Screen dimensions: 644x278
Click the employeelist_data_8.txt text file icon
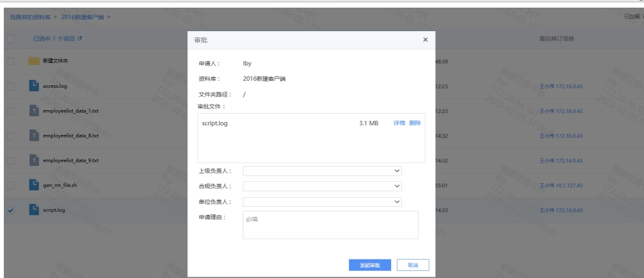[x=34, y=136]
